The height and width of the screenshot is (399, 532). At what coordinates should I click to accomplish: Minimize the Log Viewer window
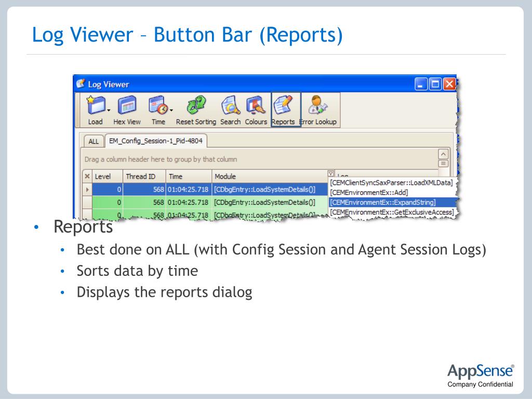pos(421,84)
